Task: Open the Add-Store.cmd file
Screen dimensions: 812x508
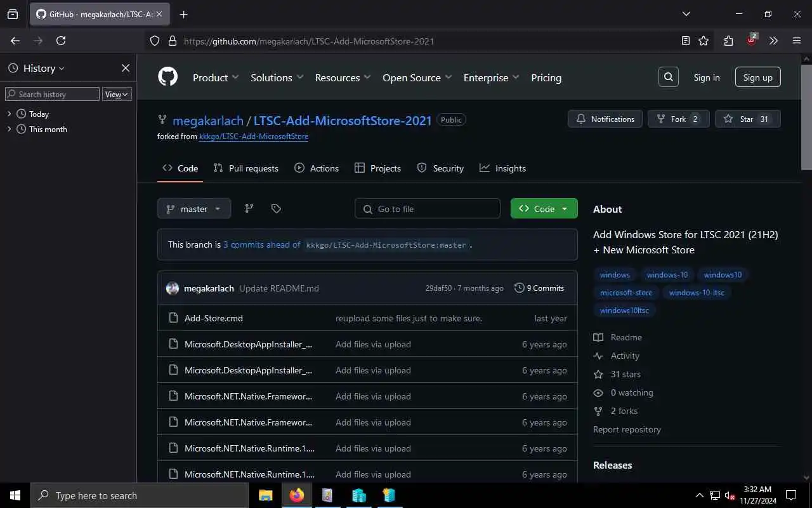Action: pyautogui.click(x=214, y=318)
